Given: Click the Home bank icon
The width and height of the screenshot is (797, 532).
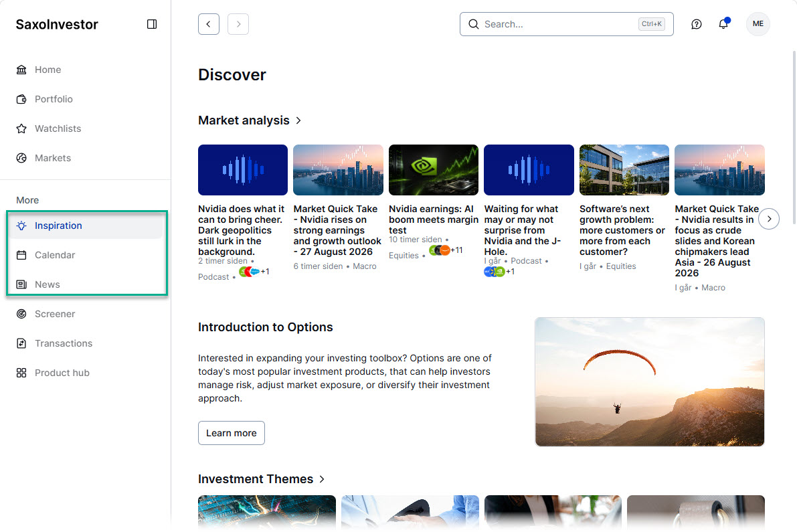Looking at the screenshot, I should pyautogui.click(x=21, y=70).
